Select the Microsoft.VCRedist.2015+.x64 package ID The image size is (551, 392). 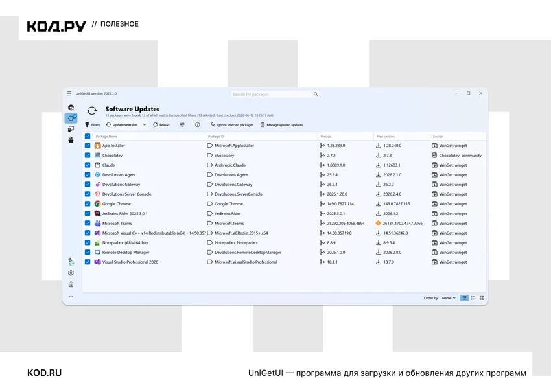pos(241,233)
